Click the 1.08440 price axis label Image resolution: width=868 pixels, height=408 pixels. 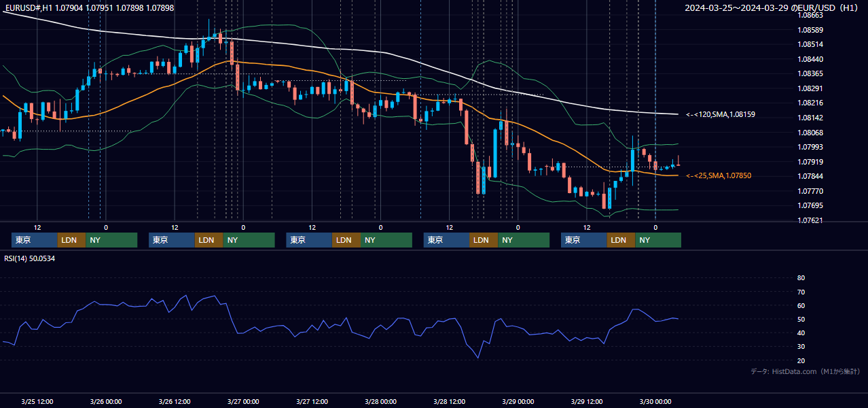[811, 59]
